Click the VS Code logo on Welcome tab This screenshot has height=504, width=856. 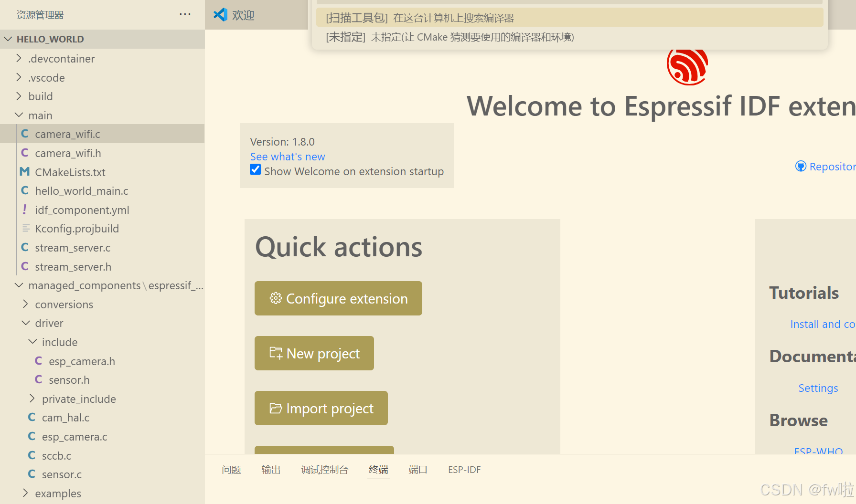(x=220, y=15)
